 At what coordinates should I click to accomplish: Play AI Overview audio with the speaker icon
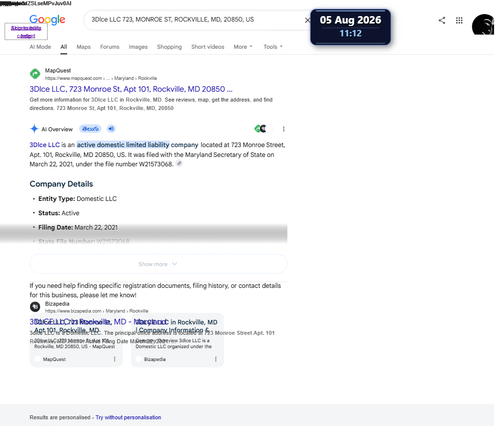[x=111, y=129]
